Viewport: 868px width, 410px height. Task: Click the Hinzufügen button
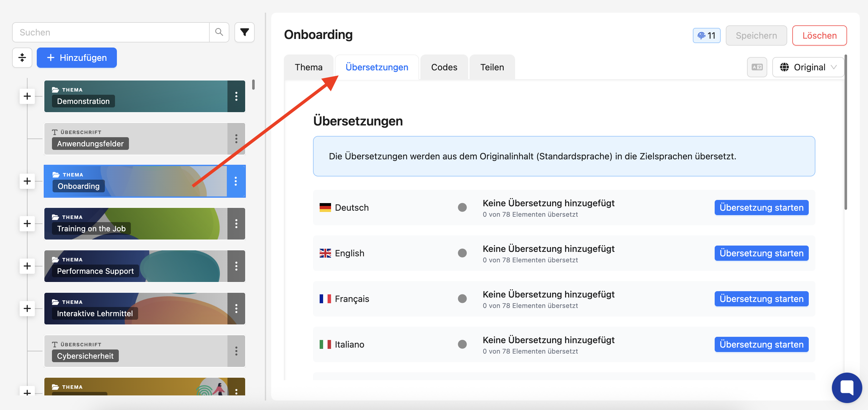pyautogui.click(x=77, y=58)
